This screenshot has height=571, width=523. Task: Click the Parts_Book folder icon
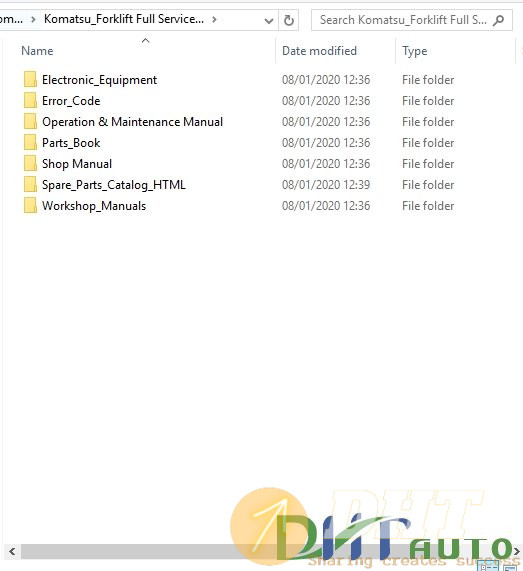pyautogui.click(x=30, y=143)
